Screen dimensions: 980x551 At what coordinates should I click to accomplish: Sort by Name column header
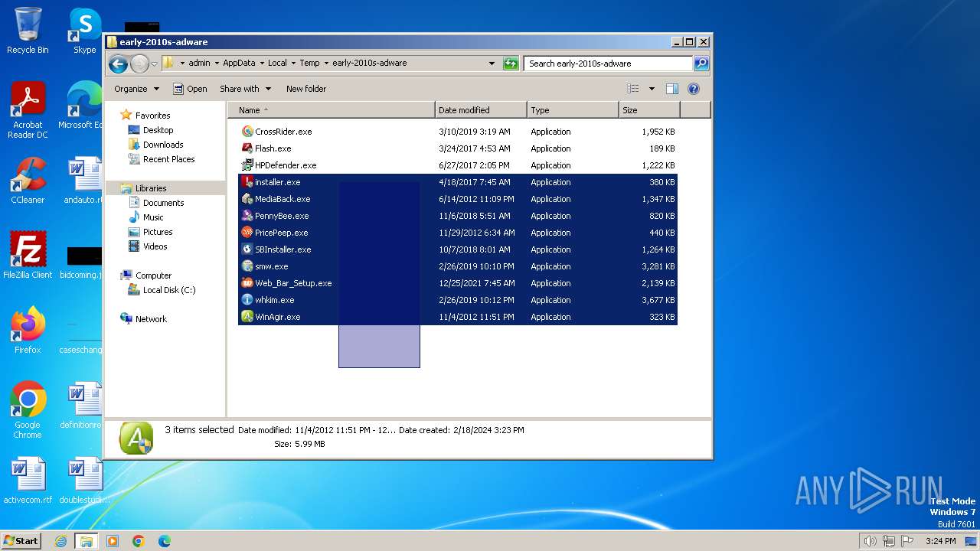[332, 110]
